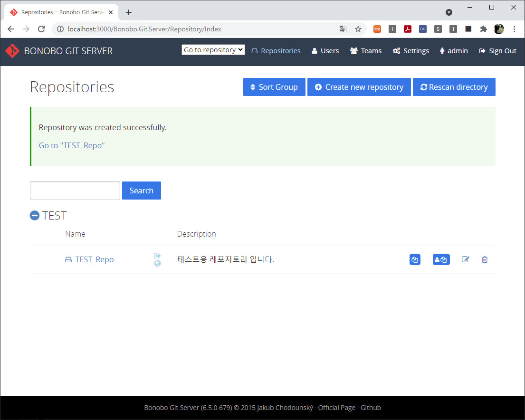Open the Official Page footer link

tap(336, 408)
